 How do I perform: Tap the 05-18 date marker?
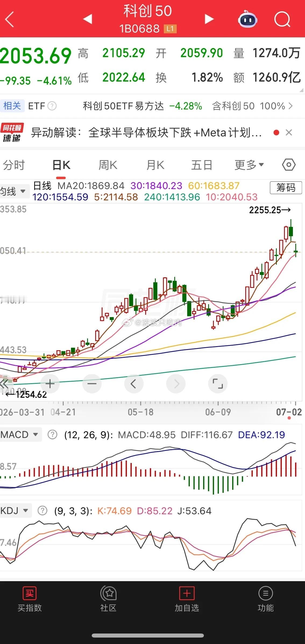point(141,412)
